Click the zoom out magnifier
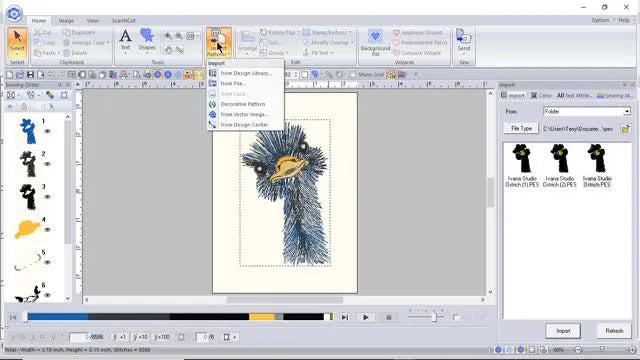 coord(179,36)
